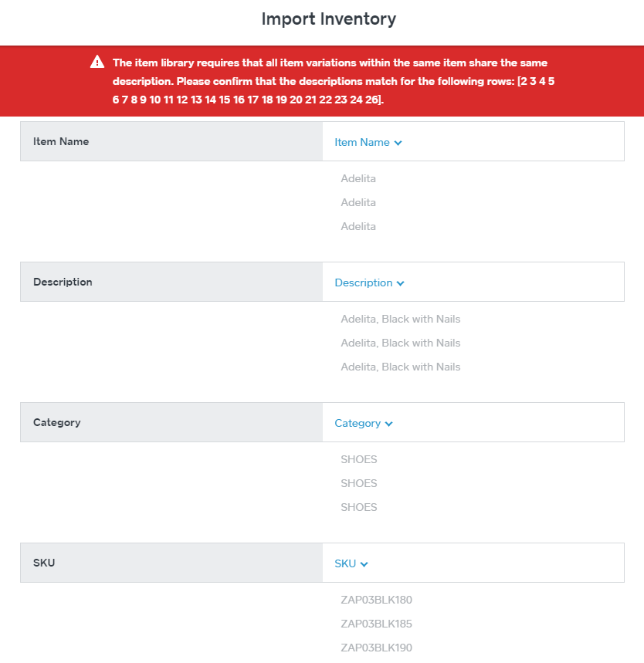Select the gray Description field label
This screenshot has height=663, width=644.
point(63,282)
